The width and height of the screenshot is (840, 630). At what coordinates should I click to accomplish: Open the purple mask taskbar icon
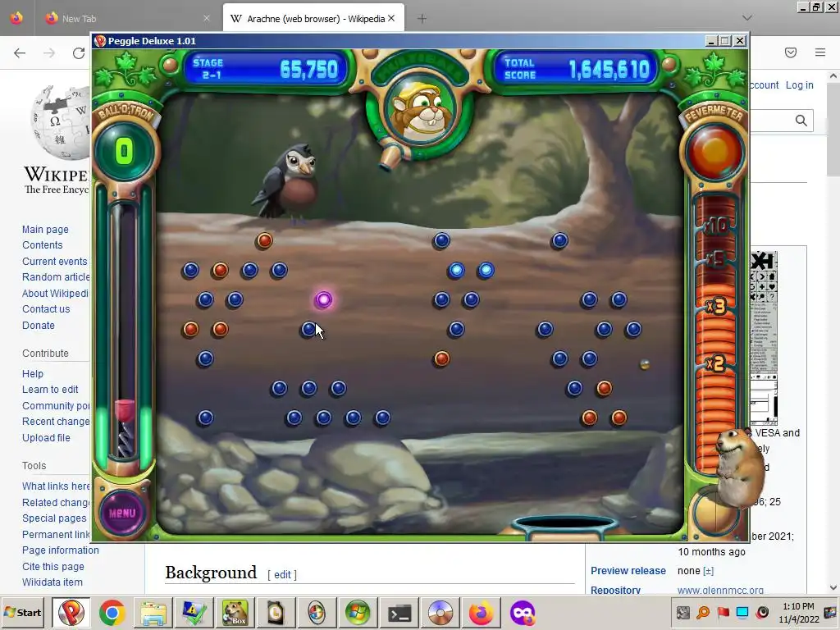tap(523, 613)
